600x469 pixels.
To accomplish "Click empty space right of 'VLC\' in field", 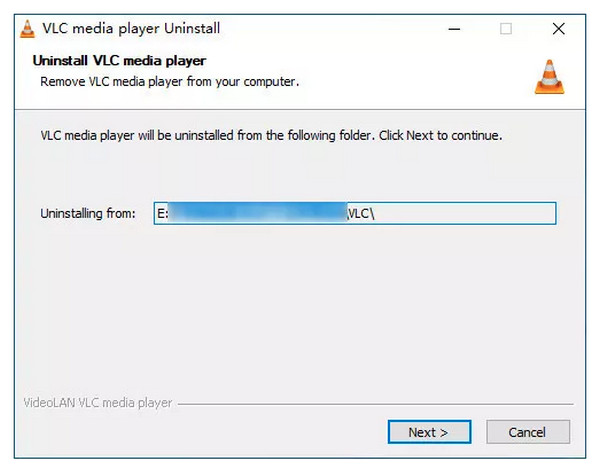I will [x=465, y=213].
